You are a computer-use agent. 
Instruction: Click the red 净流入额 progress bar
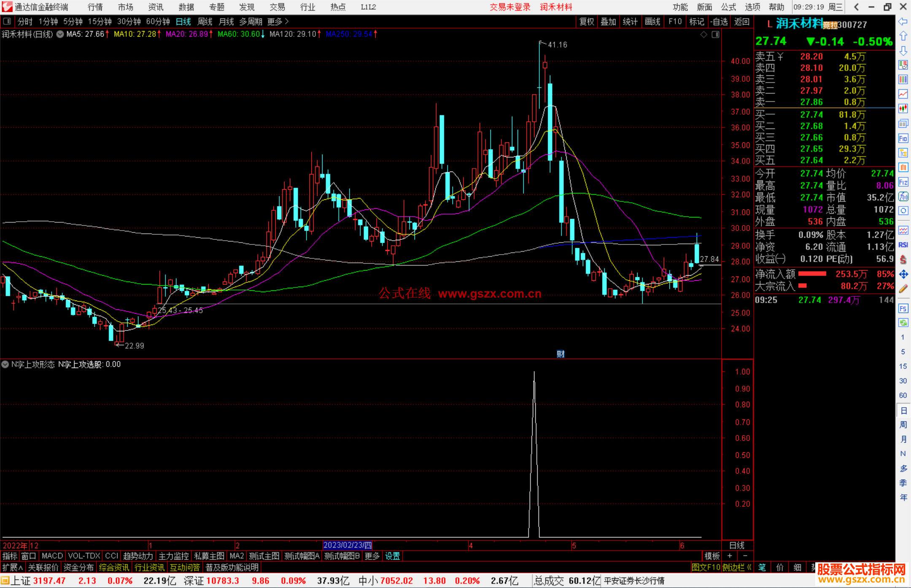(812, 274)
